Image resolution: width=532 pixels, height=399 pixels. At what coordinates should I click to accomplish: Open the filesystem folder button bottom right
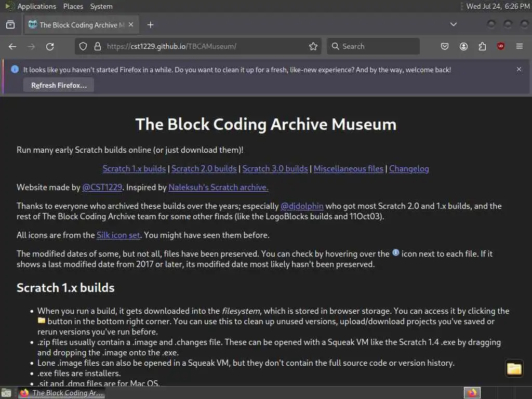coord(514,368)
